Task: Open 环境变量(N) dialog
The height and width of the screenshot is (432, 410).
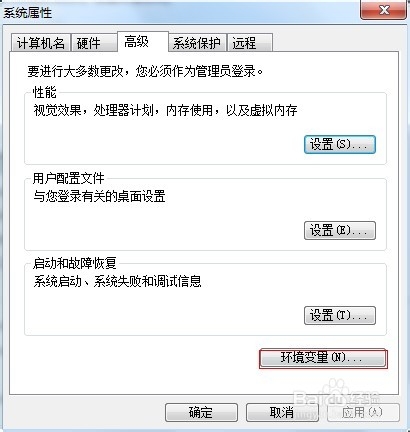Action: [323, 358]
